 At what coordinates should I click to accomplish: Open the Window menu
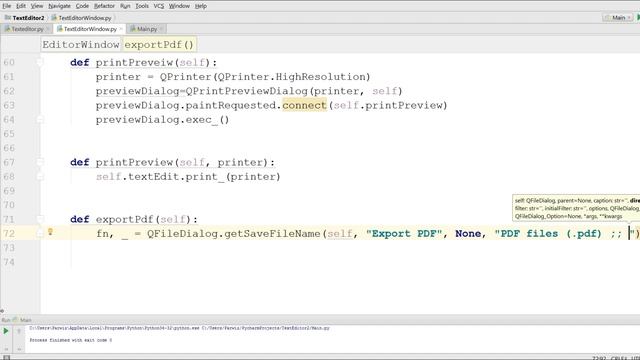(x=179, y=6)
